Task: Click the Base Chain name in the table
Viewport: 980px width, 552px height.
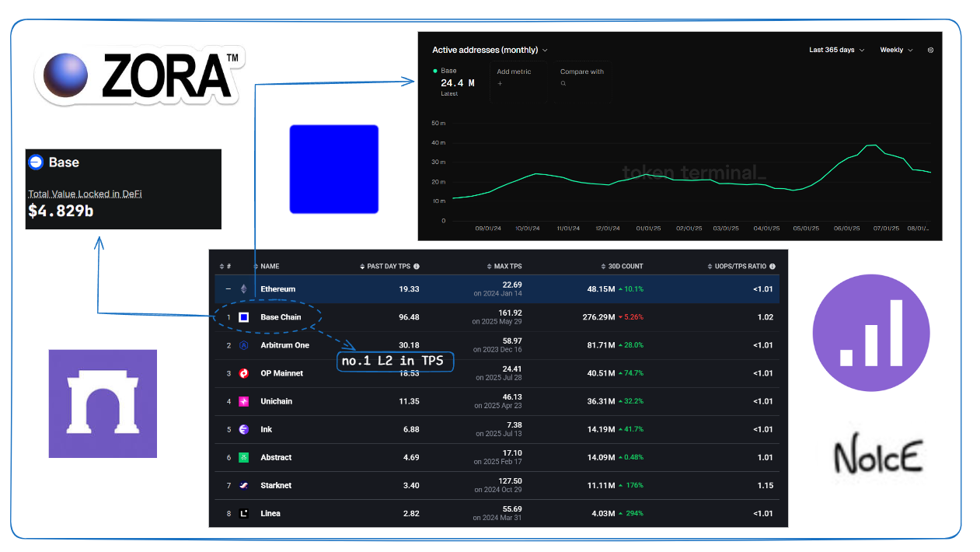Action: pos(281,316)
